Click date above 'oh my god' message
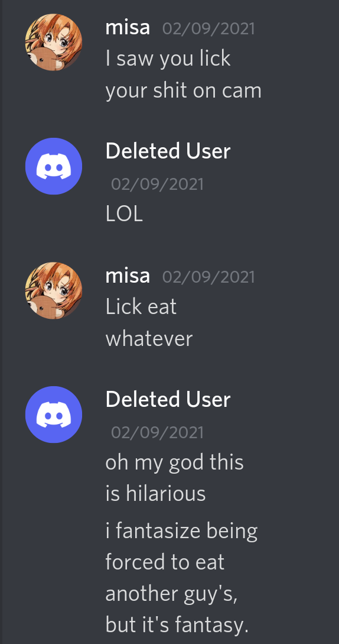Screen dimensions: 339x644 coord(157,432)
